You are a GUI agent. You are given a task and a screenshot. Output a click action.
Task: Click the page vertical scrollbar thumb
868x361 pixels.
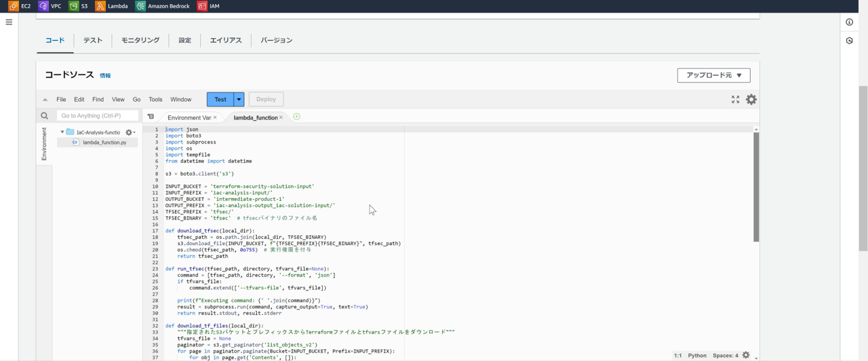[863, 169]
